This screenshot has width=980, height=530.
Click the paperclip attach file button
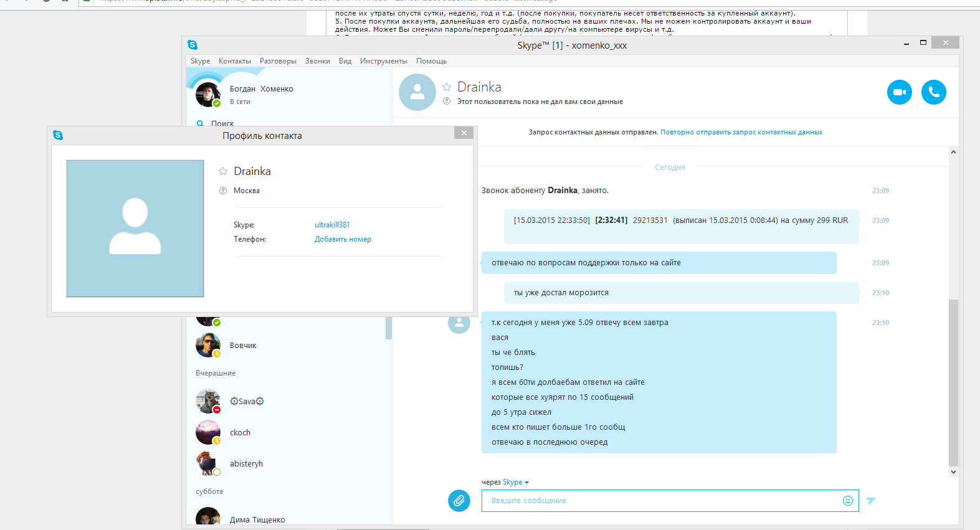click(459, 500)
